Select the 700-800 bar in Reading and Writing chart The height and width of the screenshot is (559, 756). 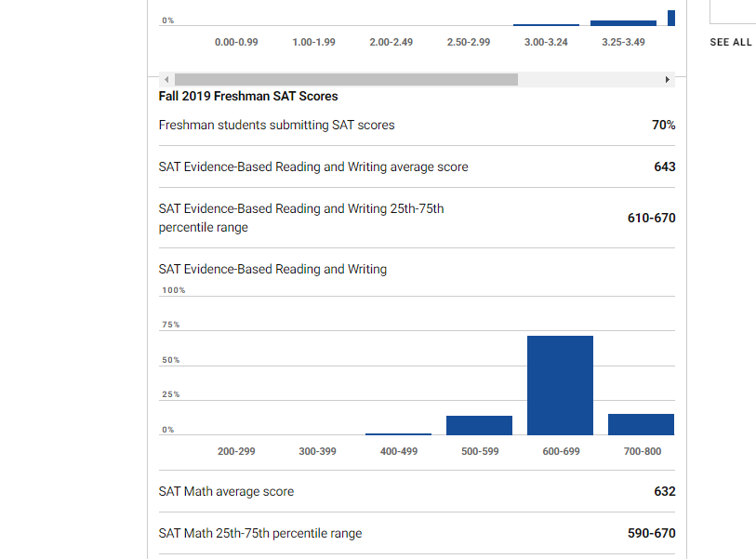pyautogui.click(x=641, y=424)
